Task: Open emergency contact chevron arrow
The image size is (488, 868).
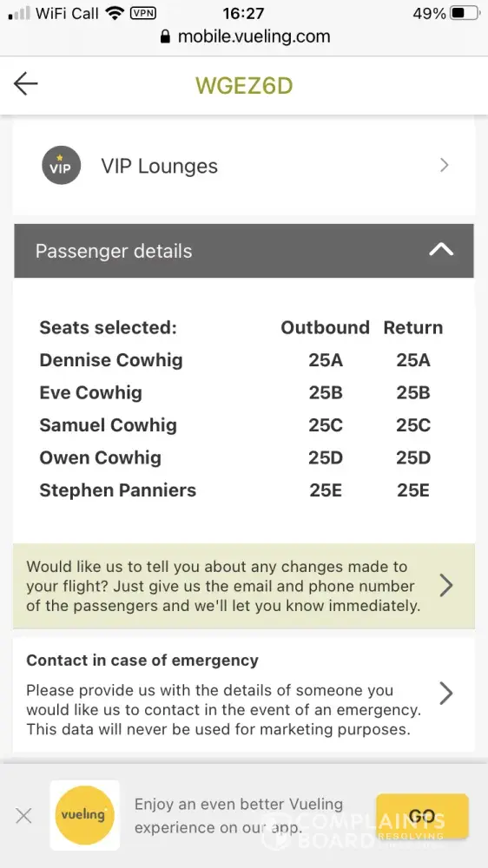Action: click(x=446, y=693)
